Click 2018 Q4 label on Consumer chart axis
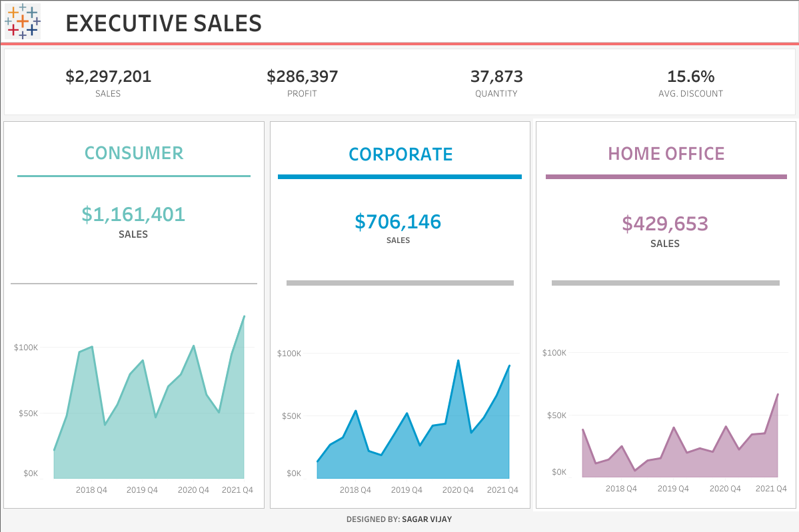The width and height of the screenshot is (799, 532). [x=91, y=490]
